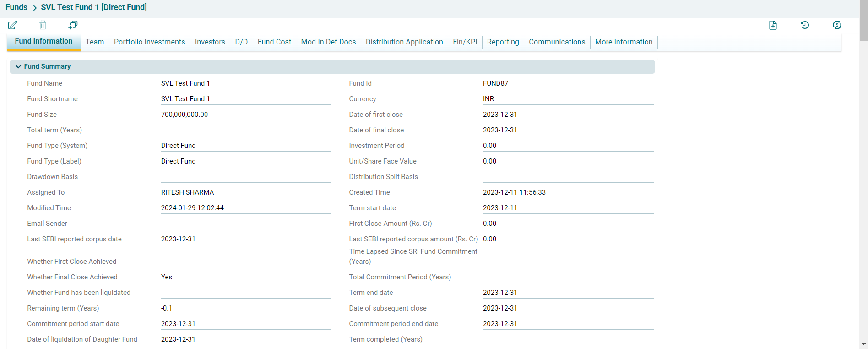Click the add document icon

(x=773, y=25)
